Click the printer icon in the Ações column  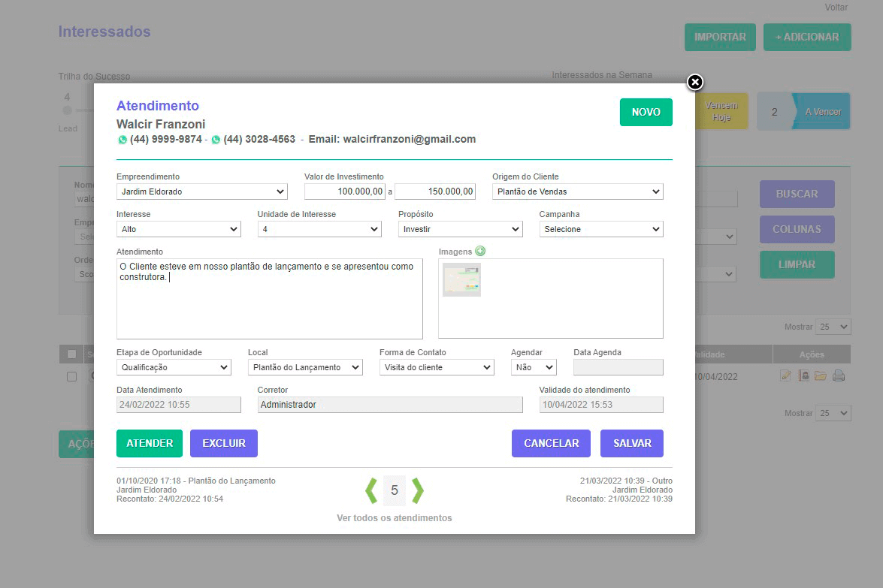tap(839, 375)
